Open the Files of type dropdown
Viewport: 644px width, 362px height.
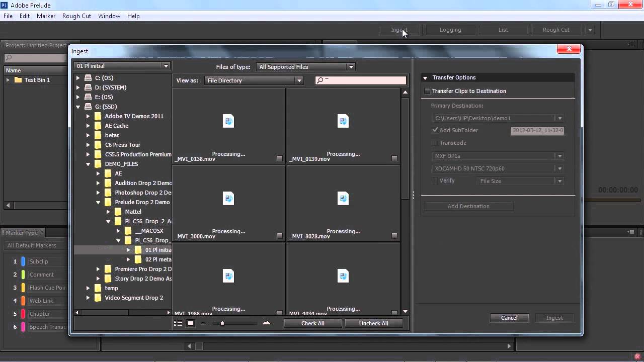tap(305, 67)
